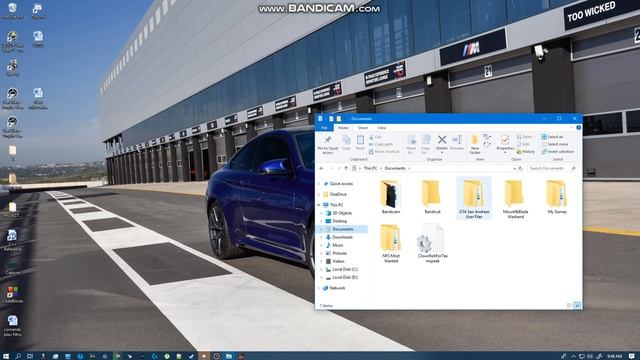Select the Recycle Bin desktop icon
This screenshot has height=360, width=640.
(x=13, y=11)
